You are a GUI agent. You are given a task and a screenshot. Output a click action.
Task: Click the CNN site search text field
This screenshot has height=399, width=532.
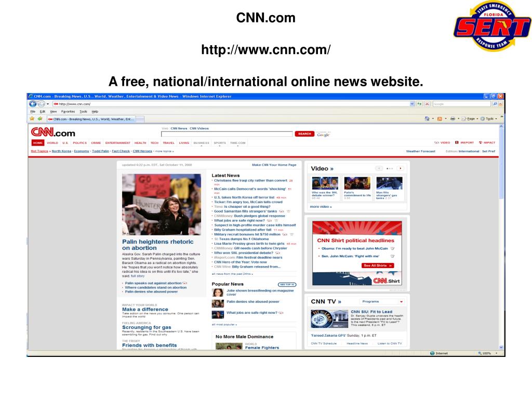227,134
